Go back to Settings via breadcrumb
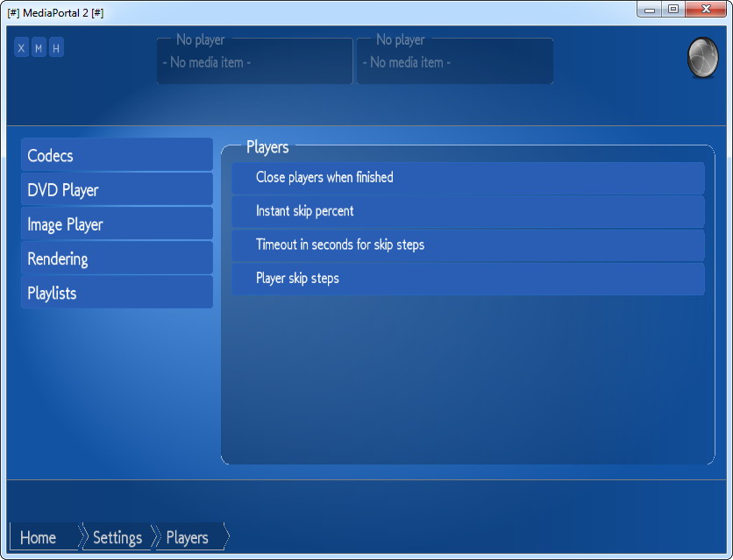The image size is (733, 560). (117, 536)
